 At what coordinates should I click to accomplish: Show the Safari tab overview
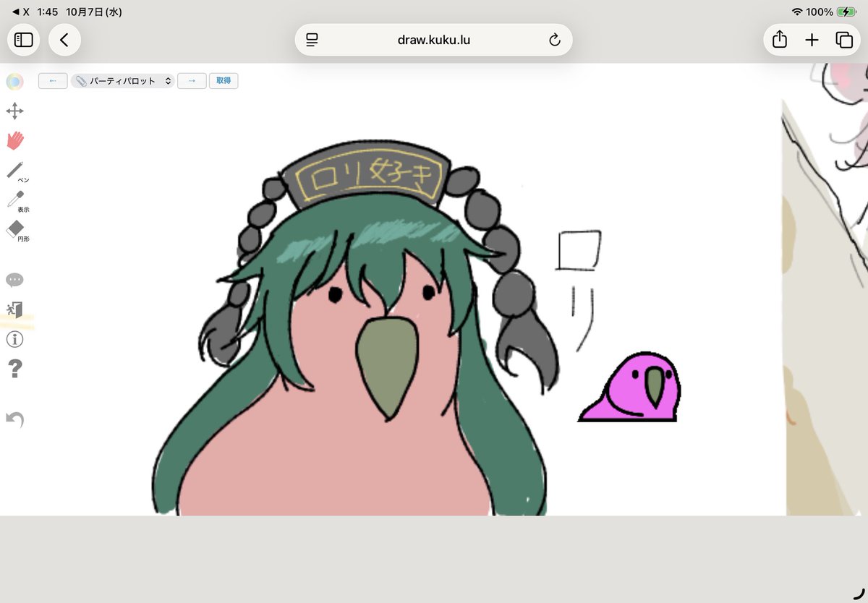pos(844,40)
